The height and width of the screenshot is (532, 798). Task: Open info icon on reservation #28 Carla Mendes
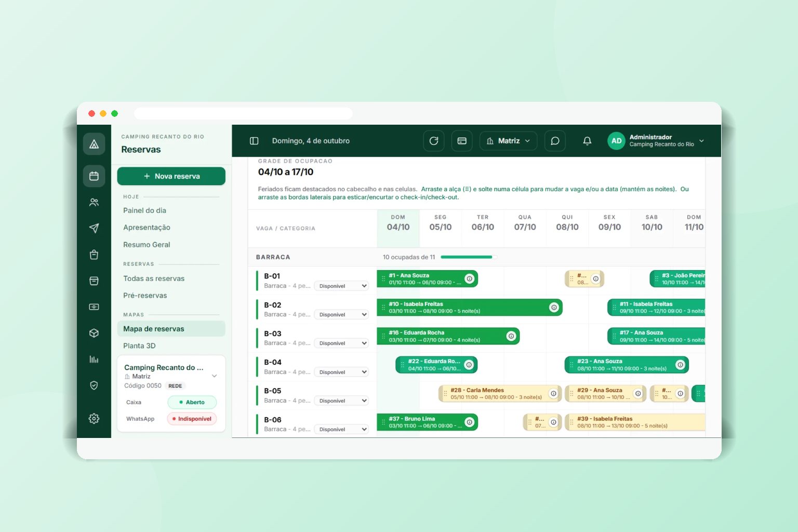click(x=553, y=393)
